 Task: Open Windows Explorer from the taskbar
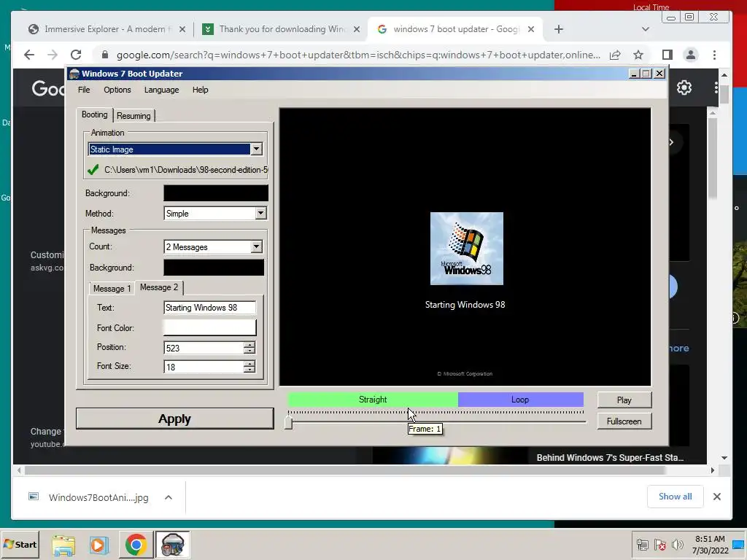click(63, 545)
